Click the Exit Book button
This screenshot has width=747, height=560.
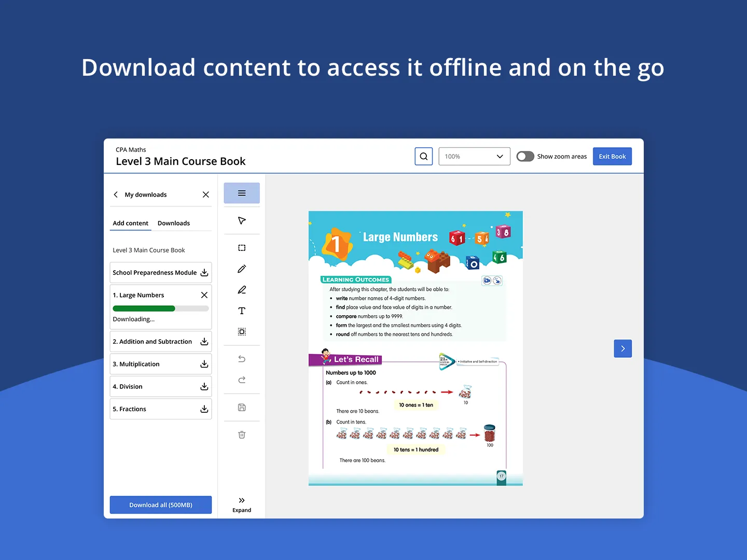[612, 157]
